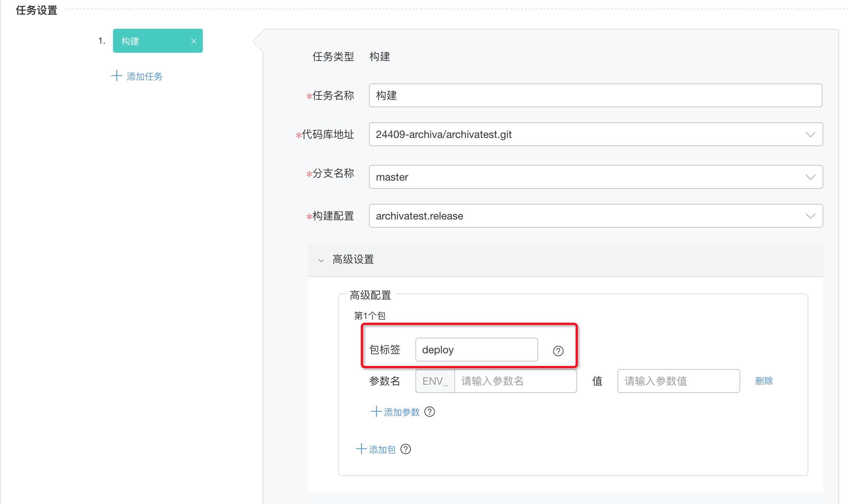Click the 添加包 link text
848x504 pixels.
click(382, 449)
